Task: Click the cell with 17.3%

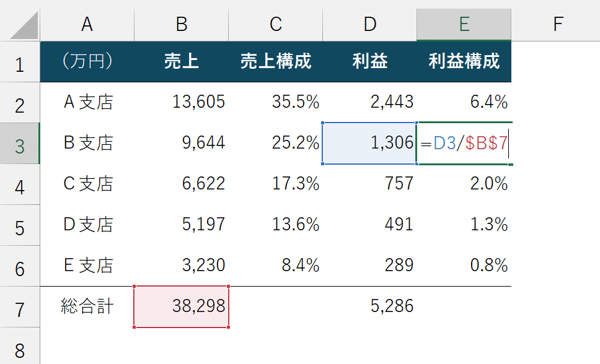Action: pyautogui.click(x=275, y=184)
